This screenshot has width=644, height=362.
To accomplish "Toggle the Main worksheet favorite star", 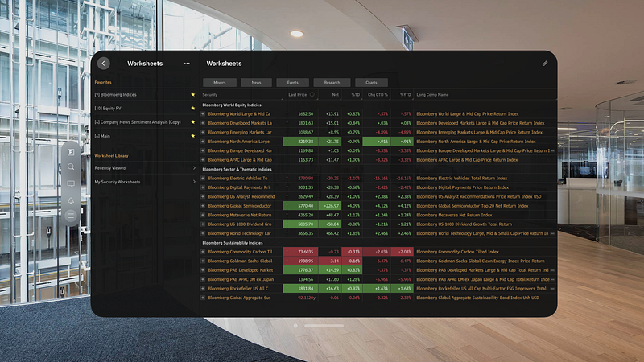I will tap(192, 136).
